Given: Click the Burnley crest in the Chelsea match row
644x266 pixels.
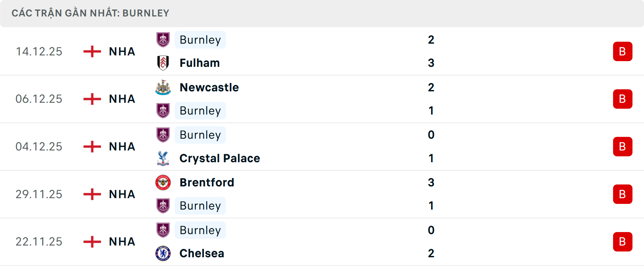Looking at the screenshot, I should coord(163,230).
